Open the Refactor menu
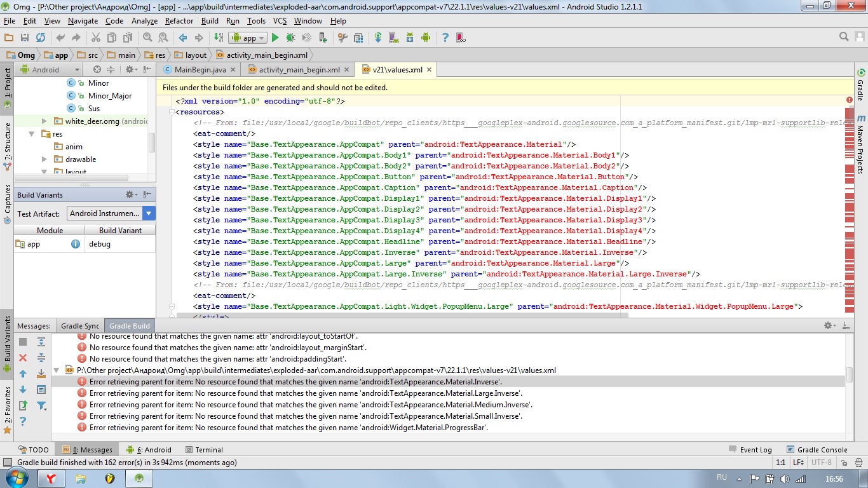Screen dimensions: 868x488 pos(179,20)
